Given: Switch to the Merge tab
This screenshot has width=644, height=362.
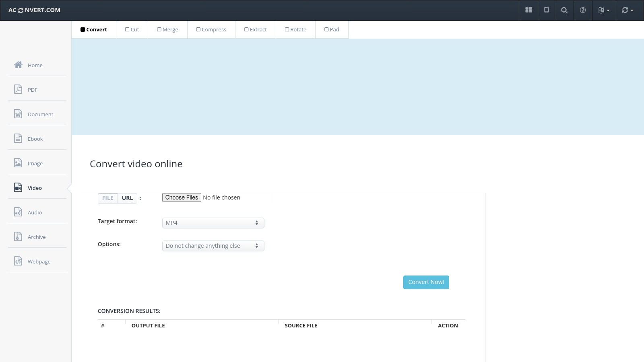Looking at the screenshot, I should [167, 29].
